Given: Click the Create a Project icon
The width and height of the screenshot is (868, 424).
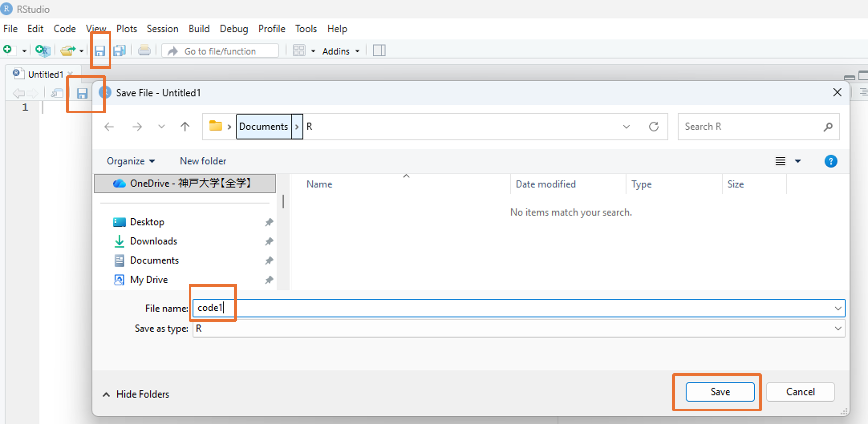Looking at the screenshot, I should pyautogui.click(x=42, y=51).
